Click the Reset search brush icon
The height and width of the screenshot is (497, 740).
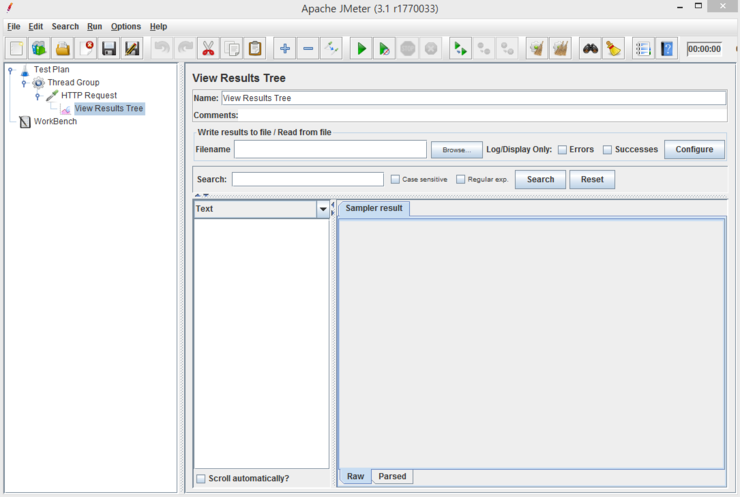[x=613, y=49]
